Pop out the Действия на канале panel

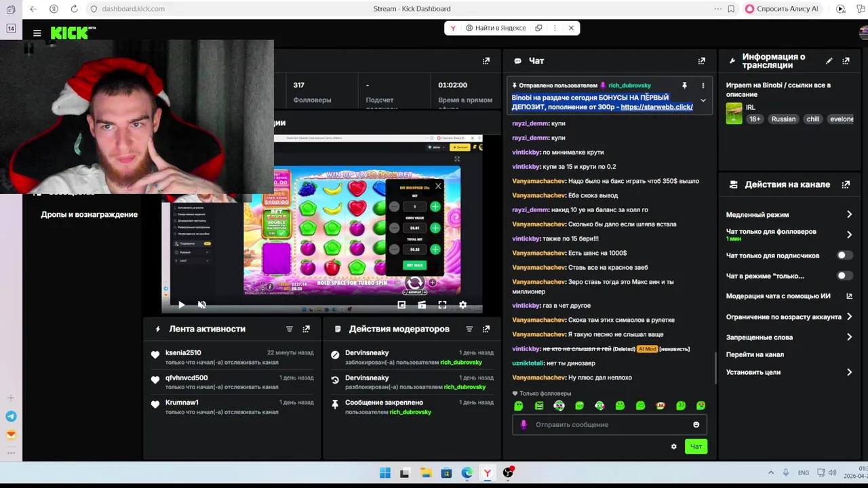846,184
